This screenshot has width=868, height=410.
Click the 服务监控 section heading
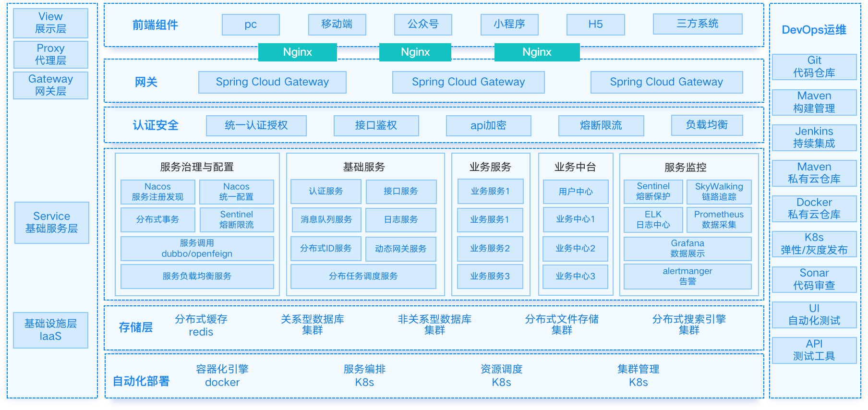point(686,167)
